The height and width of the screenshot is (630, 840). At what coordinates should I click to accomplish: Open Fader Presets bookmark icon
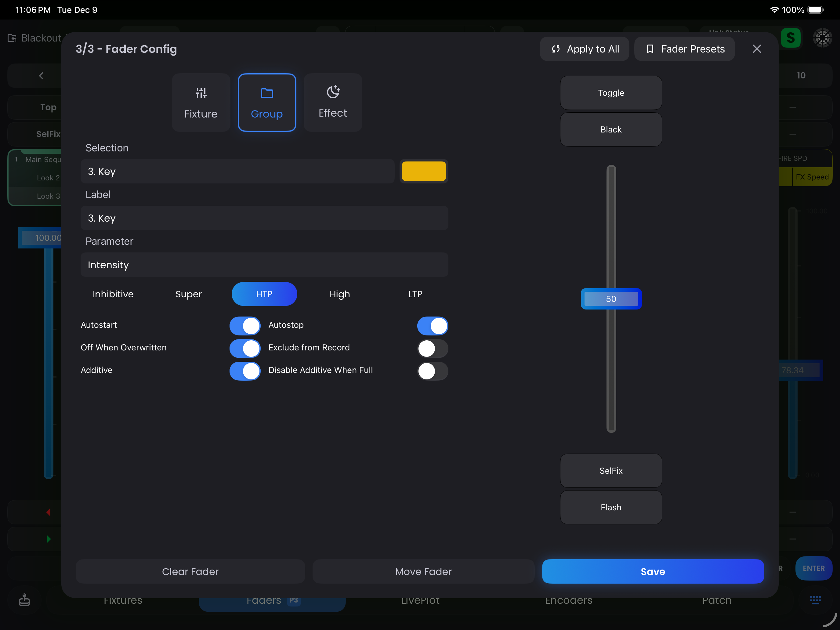click(650, 49)
